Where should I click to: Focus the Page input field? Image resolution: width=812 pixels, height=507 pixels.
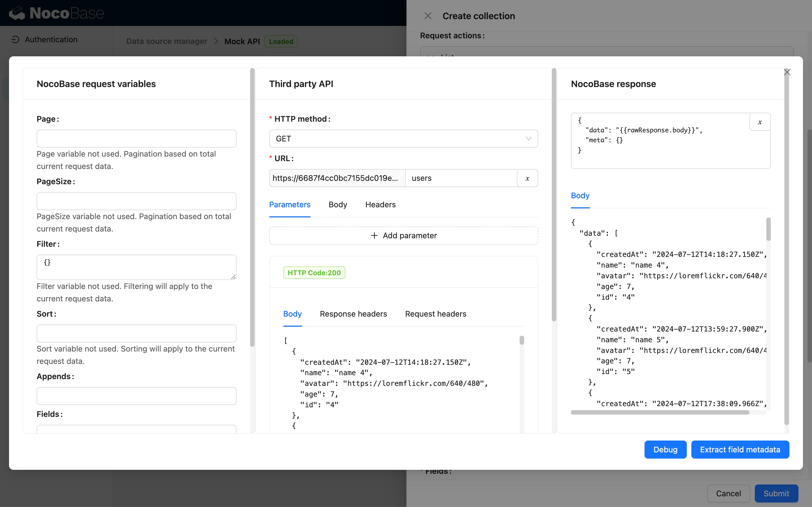coord(136,139)
